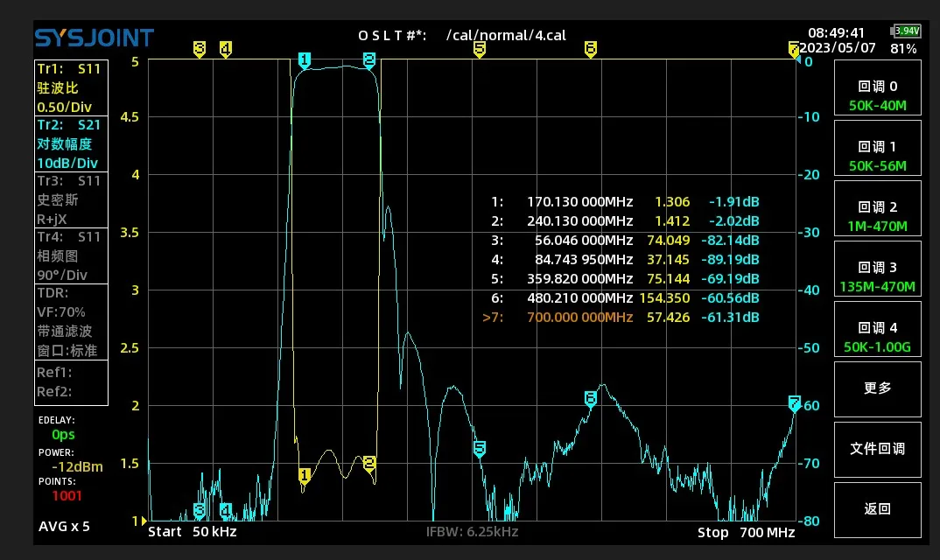Click marker row 2: 240.130 000MHz
Viewport: 940px width, 560px height.
click(x=625, y=221)
